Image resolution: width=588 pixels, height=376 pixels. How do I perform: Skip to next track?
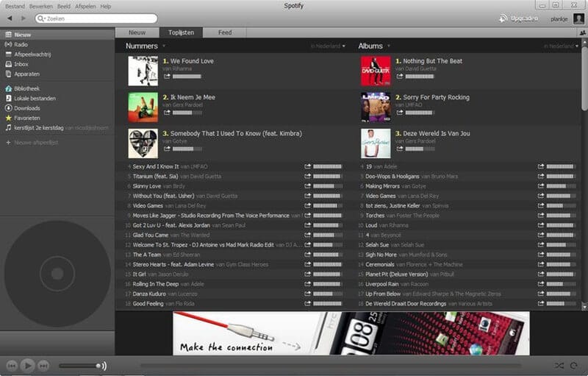pyautogui.click(x=43, y=366)
